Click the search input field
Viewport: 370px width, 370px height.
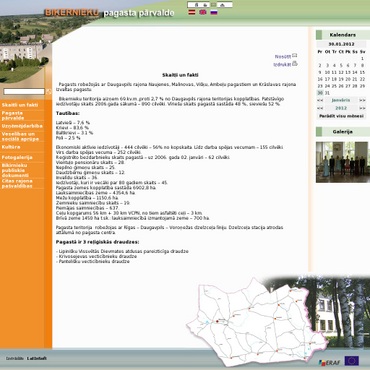tap(24, 91)
